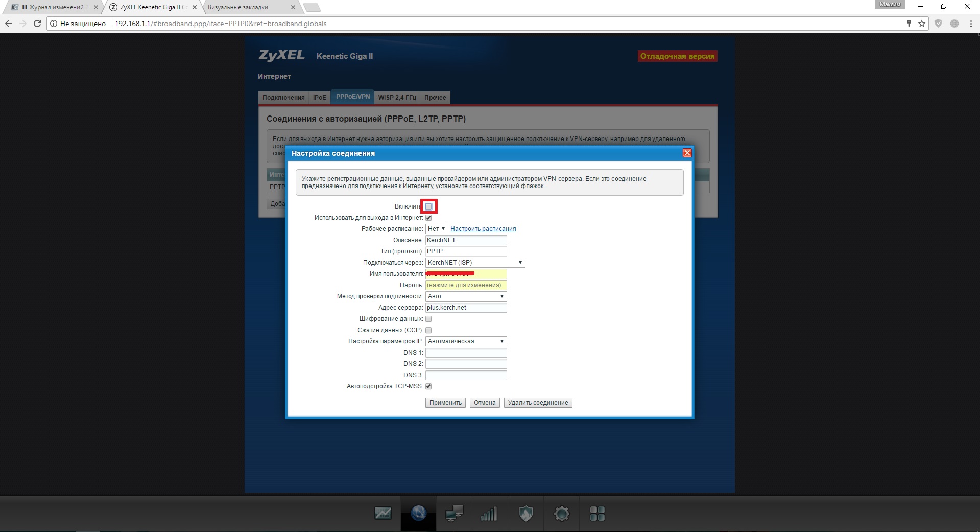Image resolution: width=980 pixels, height=532 pixels.
Task: Open the system monitor dock icon
Action: (x=383, y=514)
